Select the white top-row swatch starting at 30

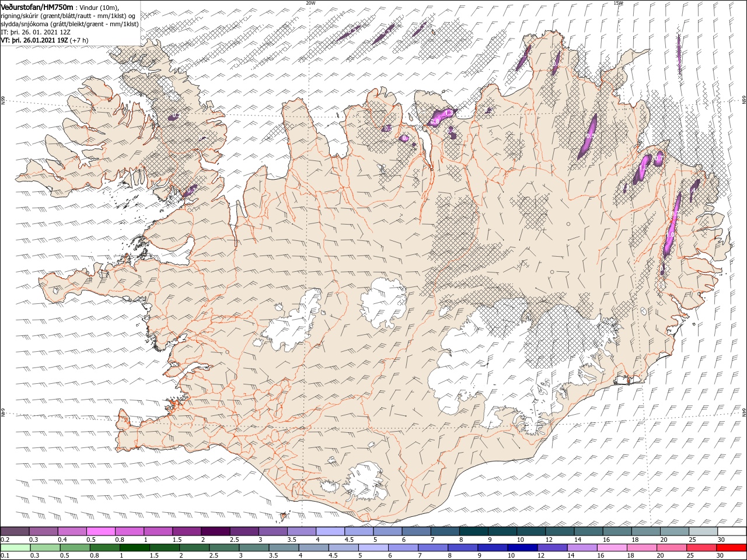[732, 531]
